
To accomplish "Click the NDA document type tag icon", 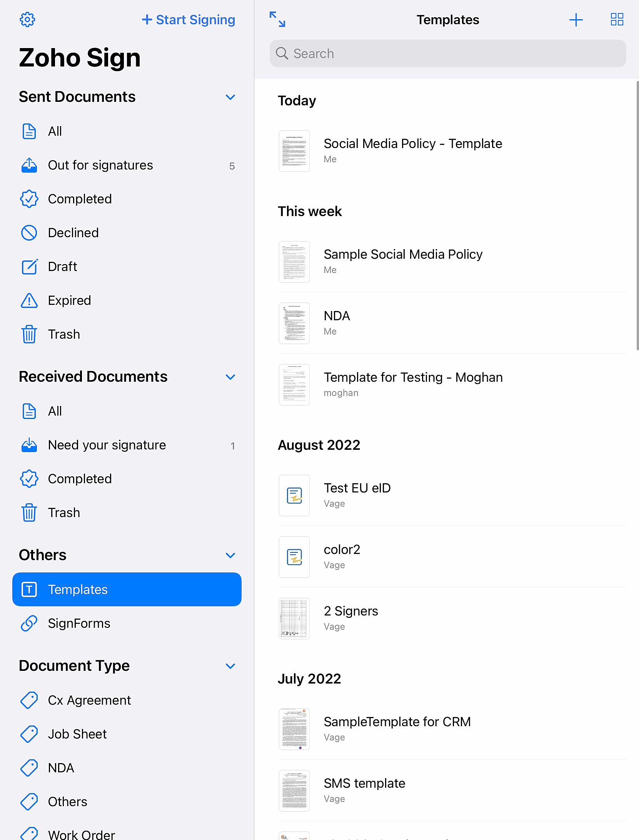I will 29,768.
